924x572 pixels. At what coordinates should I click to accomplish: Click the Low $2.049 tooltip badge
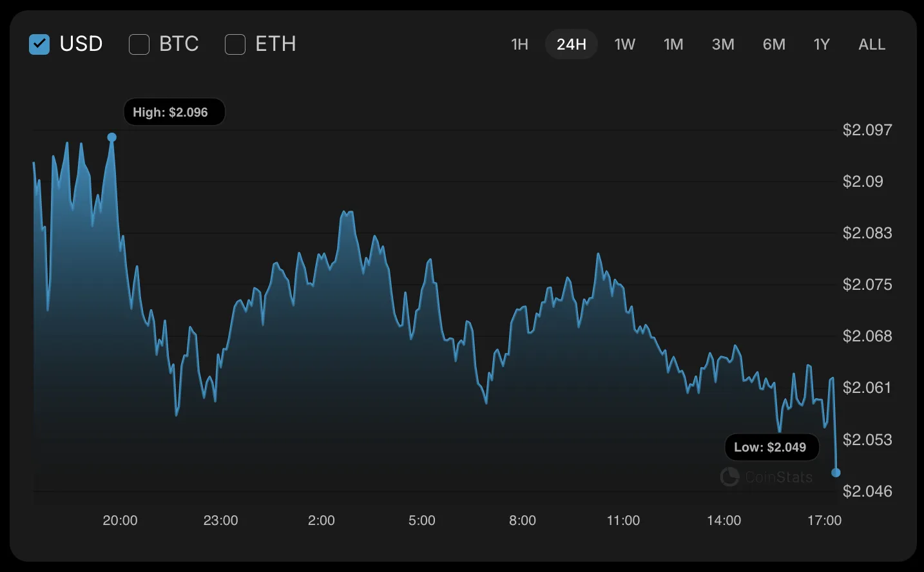click(x=771, y=446)
